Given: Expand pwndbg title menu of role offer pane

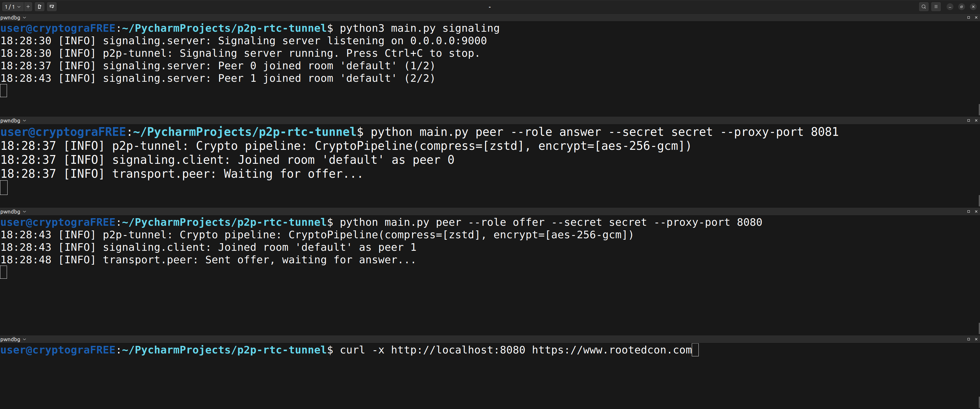Looking at the screenshot, I should (13, 211).
